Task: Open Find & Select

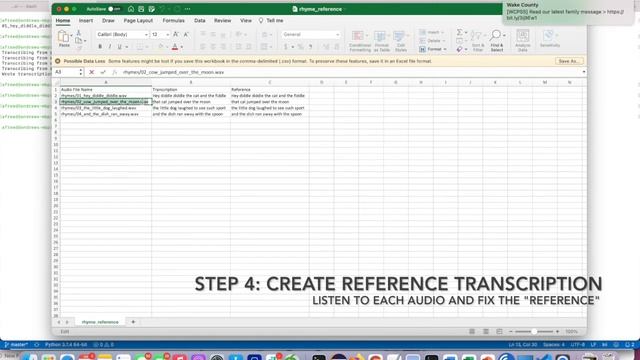Action: coord(497,41)
